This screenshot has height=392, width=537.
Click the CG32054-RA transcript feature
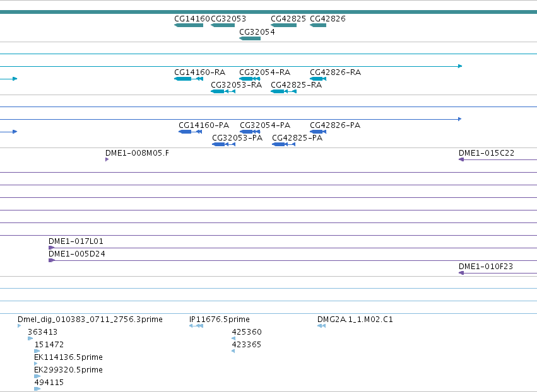[x=250, y=79]
